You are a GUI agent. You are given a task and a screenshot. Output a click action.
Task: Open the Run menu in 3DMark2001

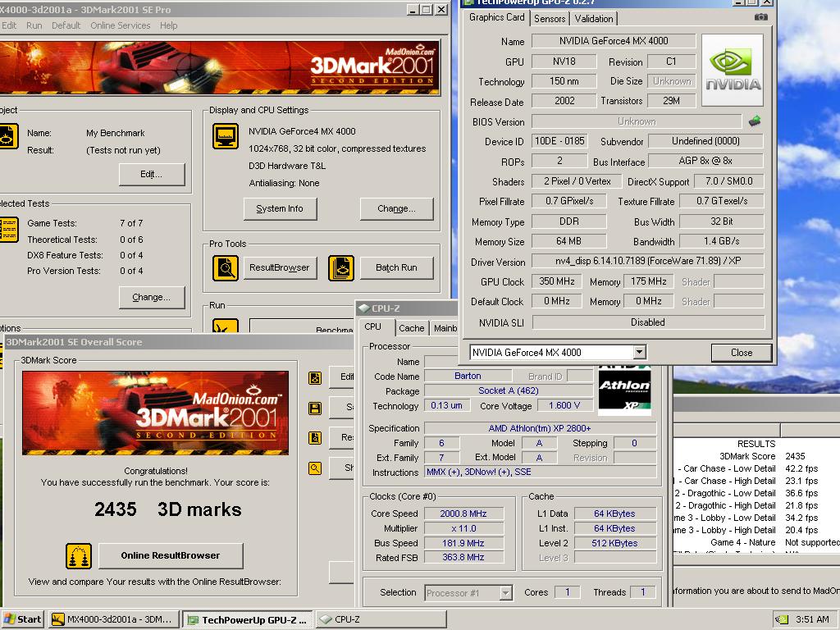(34, 25)
